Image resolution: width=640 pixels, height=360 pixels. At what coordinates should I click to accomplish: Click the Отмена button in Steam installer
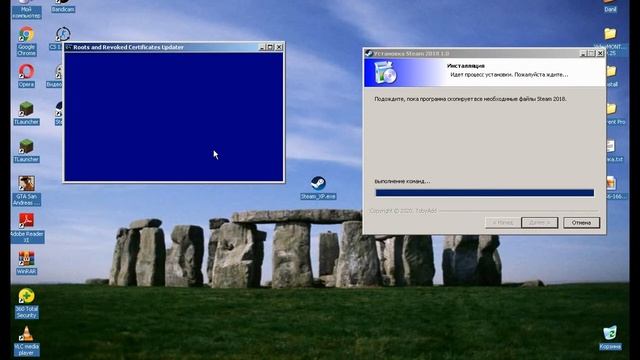click(581, 222)
